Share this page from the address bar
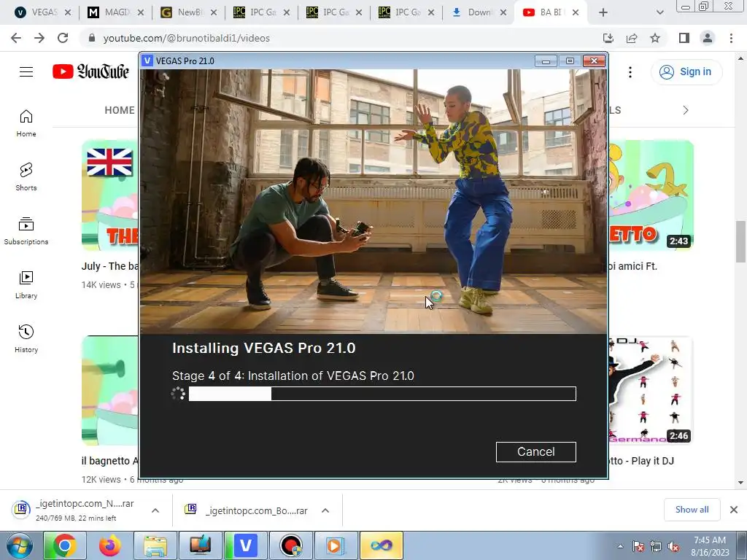Viewport: 747px width, 560px height. coord(632,38)
